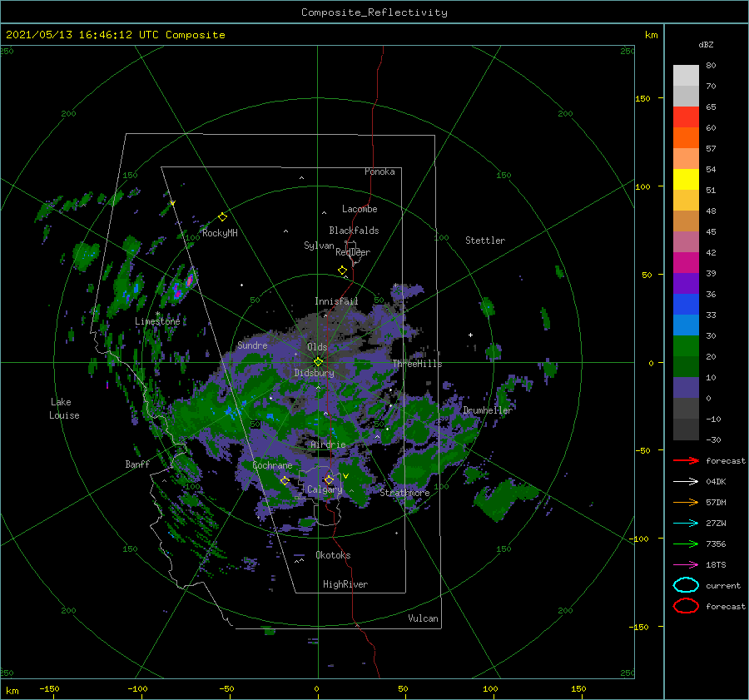Select the purple 36–39 dBZ swatch
The width and height of the screenshot is (749, 700).
(x=686, y=283)
